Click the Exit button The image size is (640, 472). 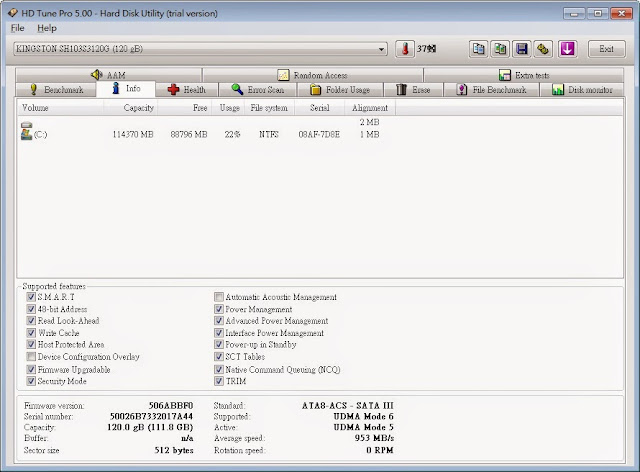click(606, 49)
